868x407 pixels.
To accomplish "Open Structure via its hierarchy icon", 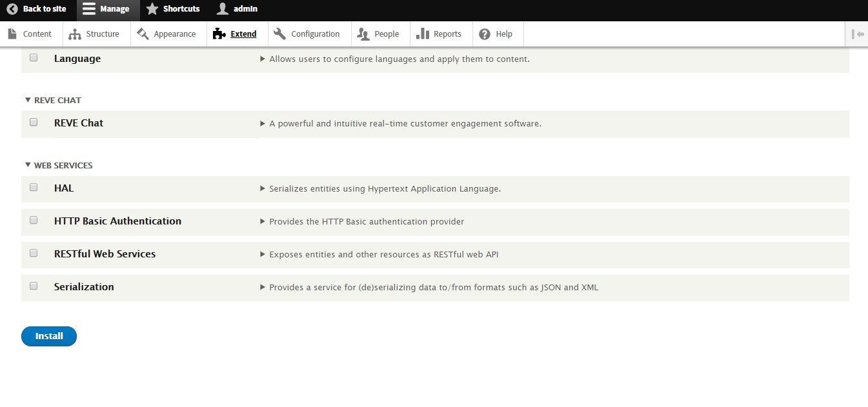I will tap(75, 34).
